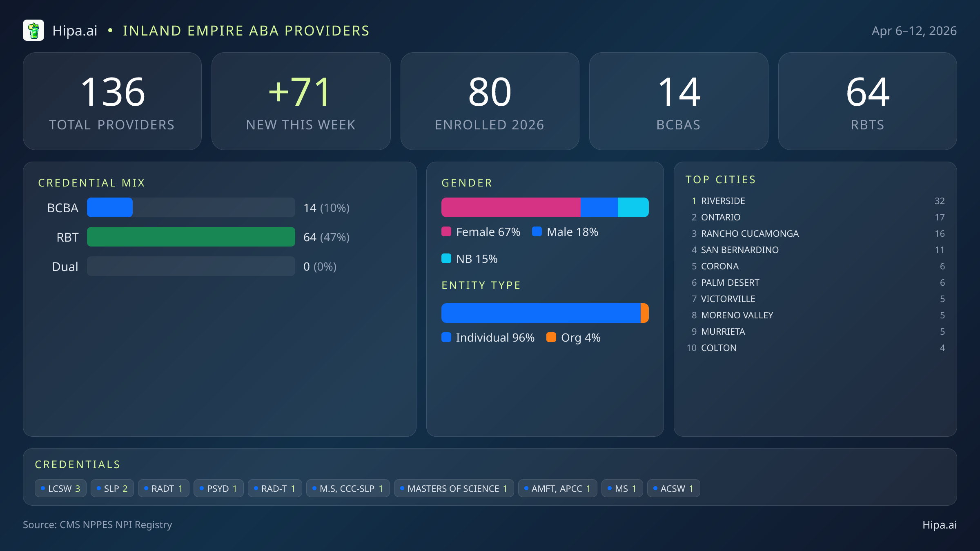Click the Hipa.ai cocktail logo icon
The image size is (980, 551).
tap(34, 30)
